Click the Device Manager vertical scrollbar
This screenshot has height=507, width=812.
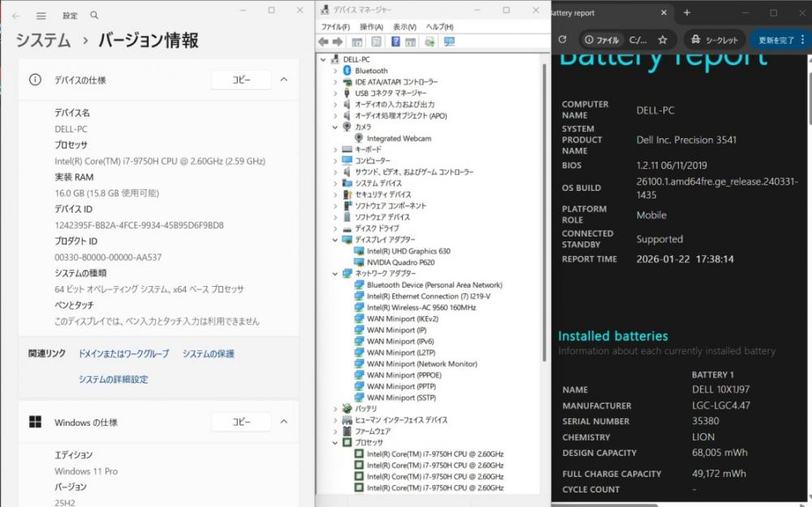544,213
